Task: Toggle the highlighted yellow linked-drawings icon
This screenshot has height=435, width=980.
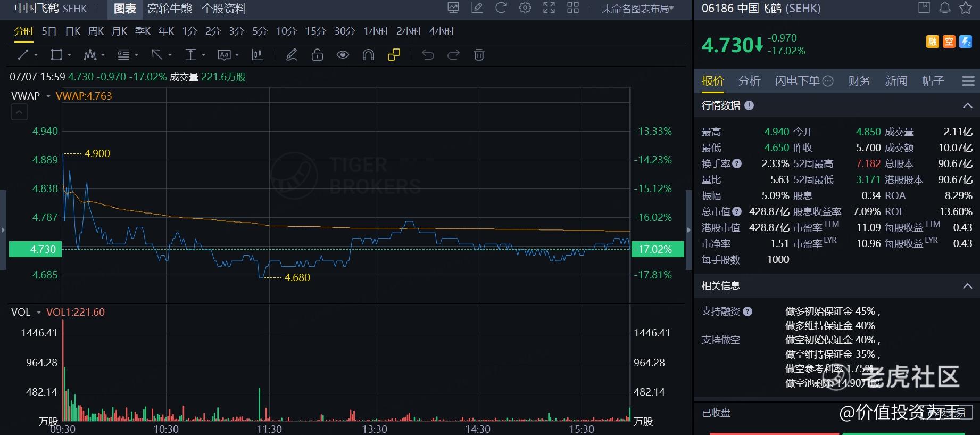Action: (394, 55)
